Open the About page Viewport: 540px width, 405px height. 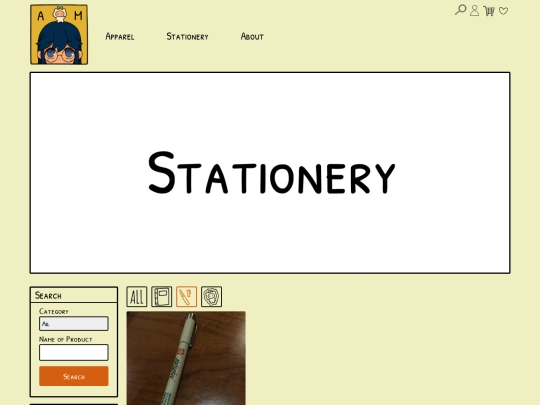click(x=252, y=36)
